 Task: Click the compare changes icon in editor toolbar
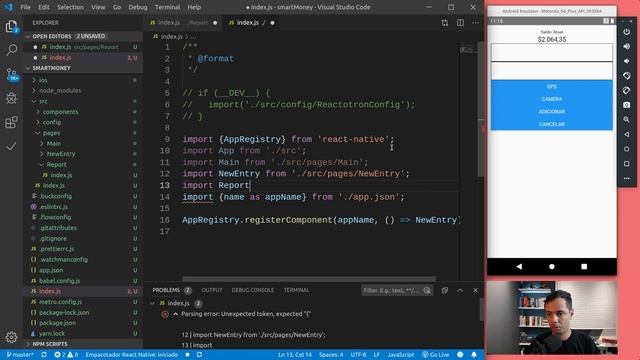pyautogui.click(x=444, y=23)
